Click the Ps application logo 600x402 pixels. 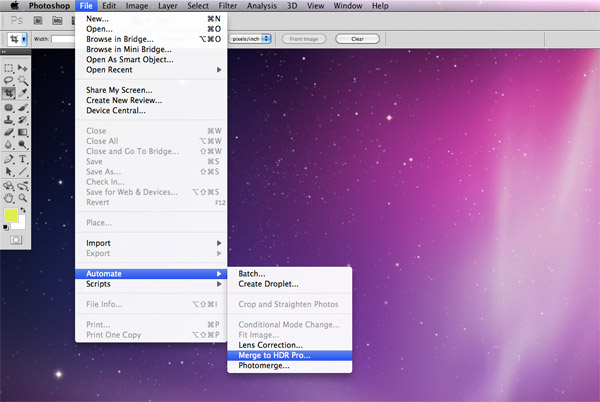coord(16,20)
